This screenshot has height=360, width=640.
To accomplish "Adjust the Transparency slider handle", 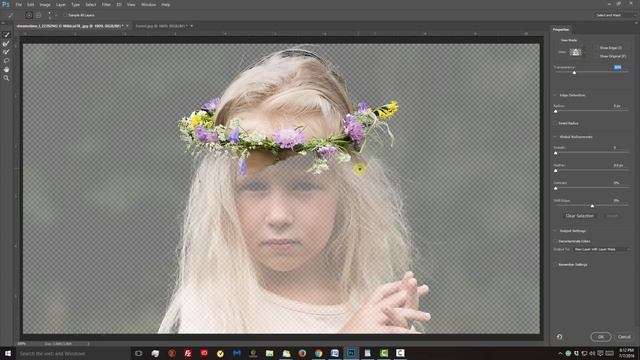I will pyautogui.click(x=574, y=73).
